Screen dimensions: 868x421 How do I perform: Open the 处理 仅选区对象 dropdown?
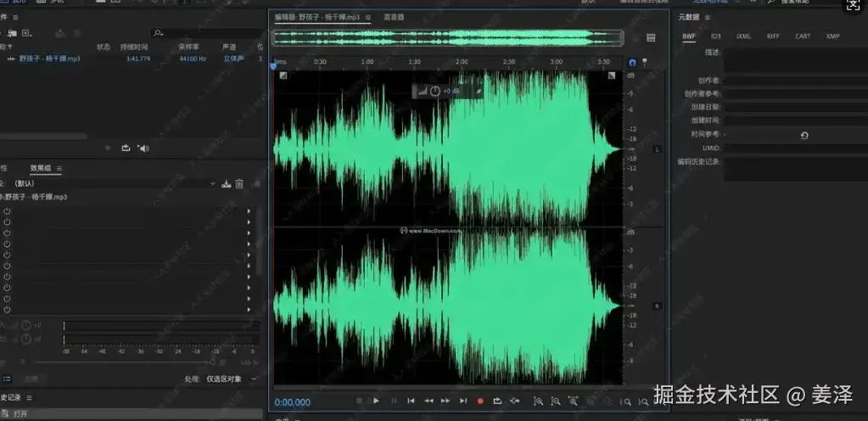232,379
